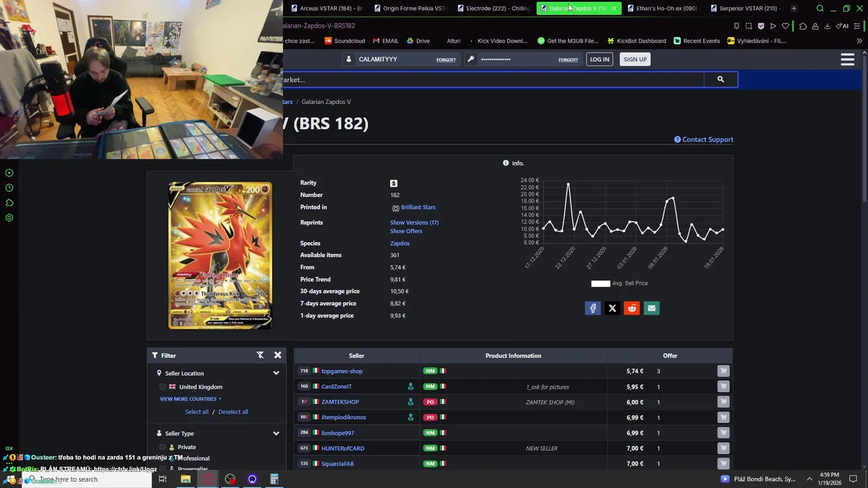Check the Private seller type checkbox

click(162, 447)
